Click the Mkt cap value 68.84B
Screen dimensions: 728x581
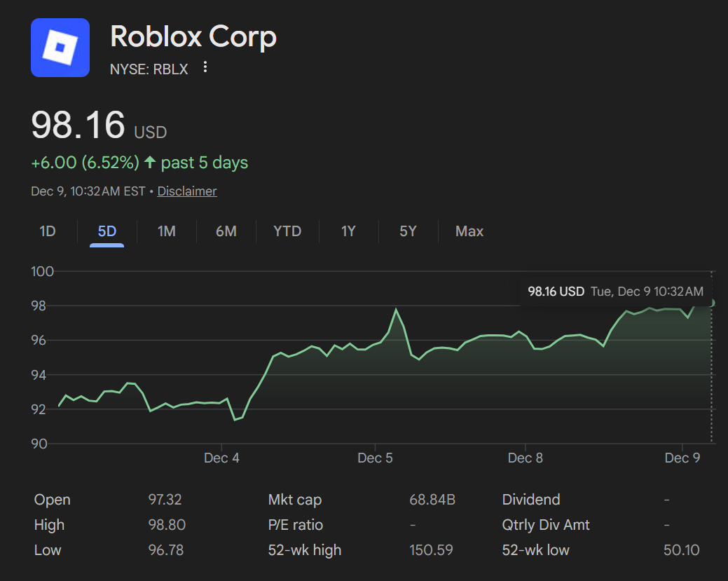pyautogui.click(x=432, y=499)
